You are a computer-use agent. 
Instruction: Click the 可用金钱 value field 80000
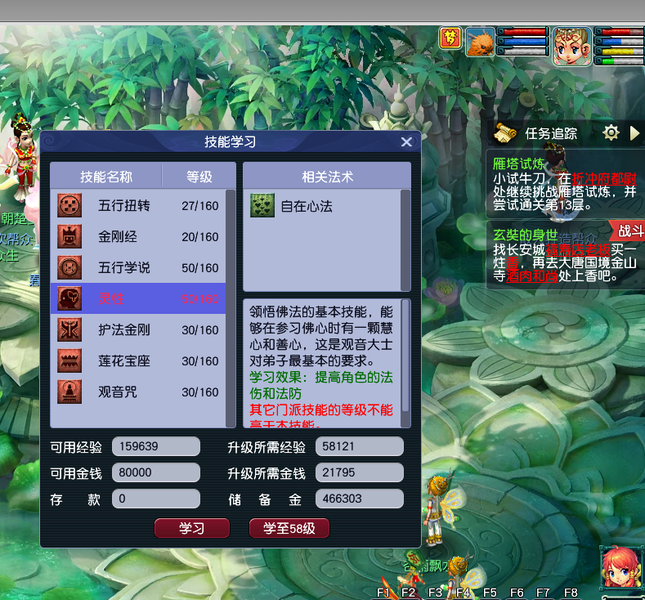coord(156,473)
